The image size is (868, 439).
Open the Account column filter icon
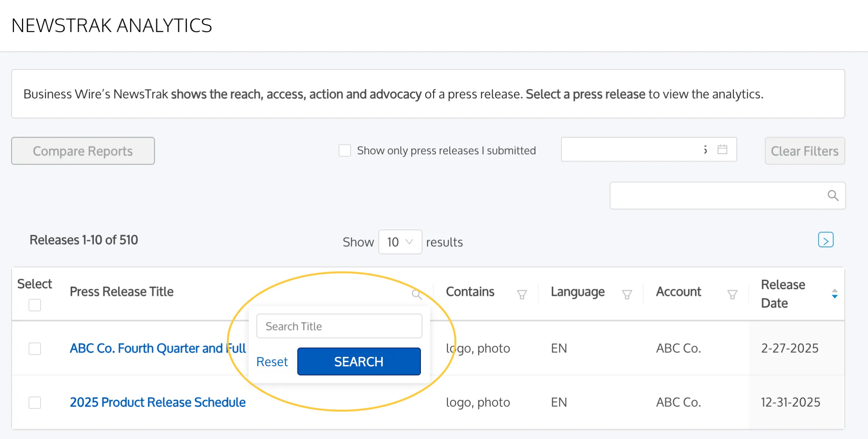(x=732, y=295)
